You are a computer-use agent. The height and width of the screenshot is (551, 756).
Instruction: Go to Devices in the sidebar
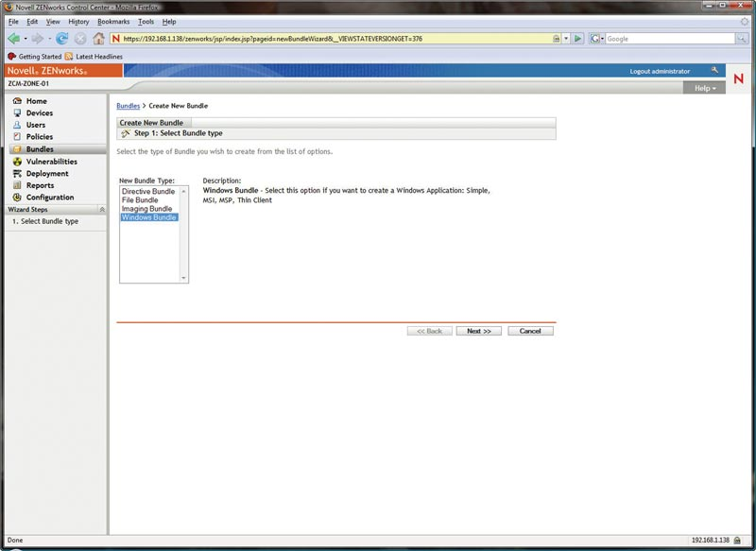tap(40, 112)
